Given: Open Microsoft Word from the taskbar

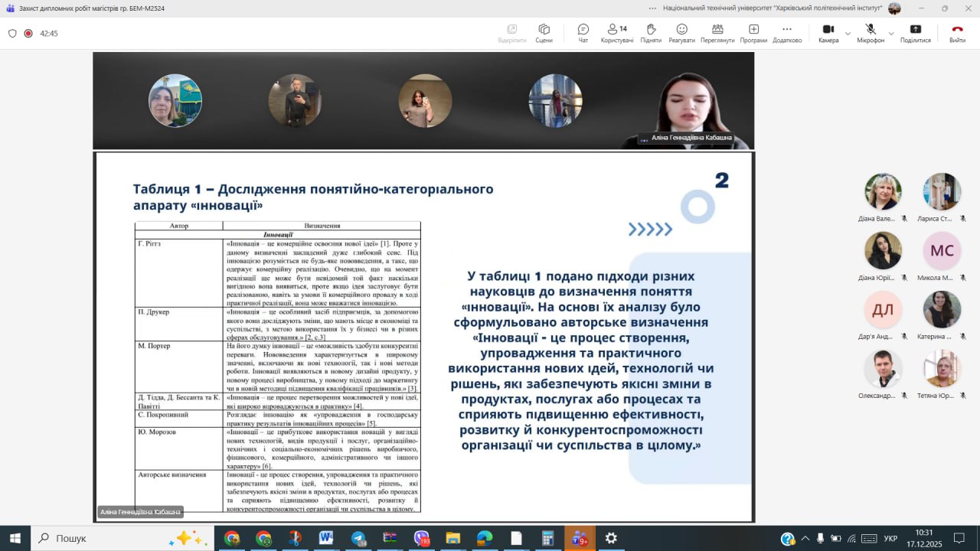Looking at the screenshot, I should point(326,538).
